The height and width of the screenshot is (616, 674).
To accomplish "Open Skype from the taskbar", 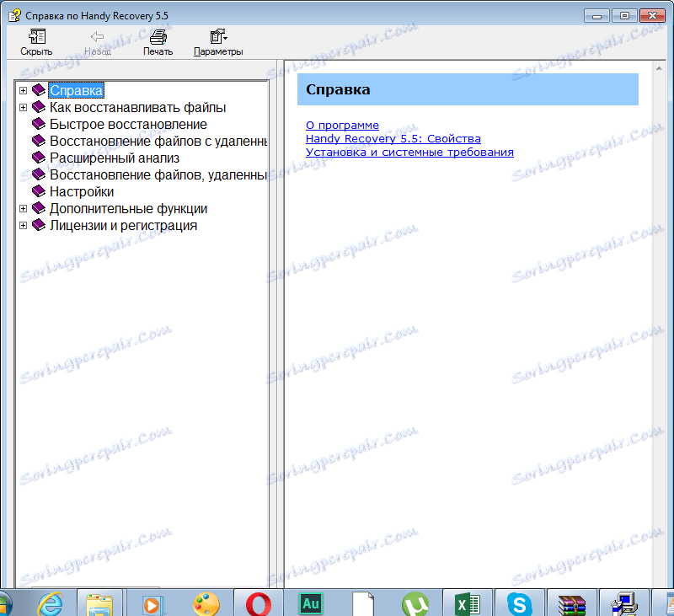I will [520, 604].
